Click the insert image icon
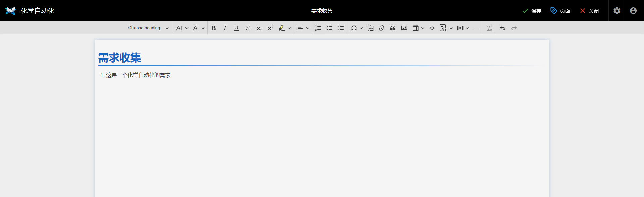Viewport: 644px width, 197px height. [404, 28]
